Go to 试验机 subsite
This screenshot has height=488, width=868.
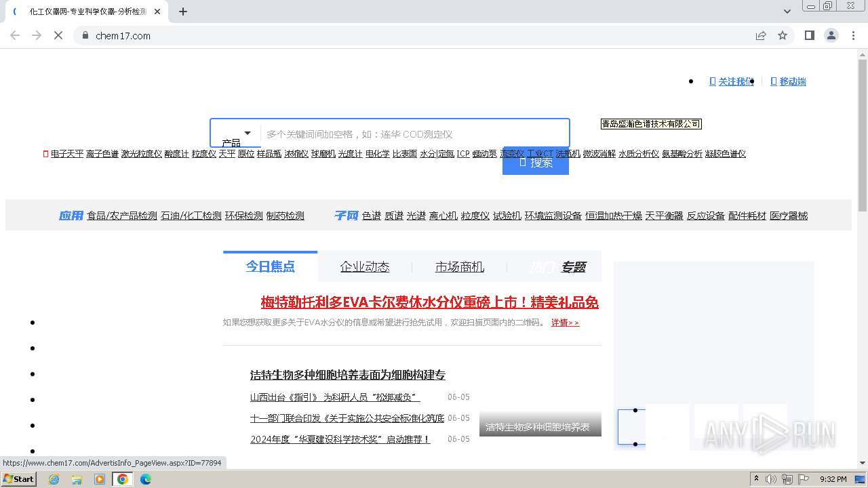507,216
